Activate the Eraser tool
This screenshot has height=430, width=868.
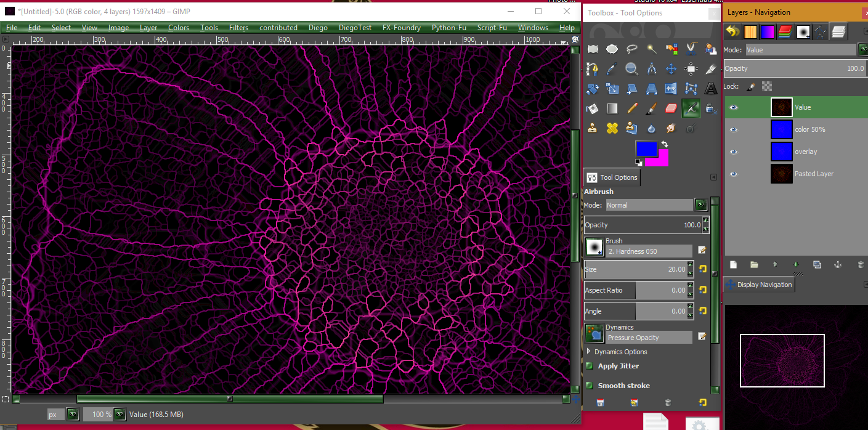(671, 108)
